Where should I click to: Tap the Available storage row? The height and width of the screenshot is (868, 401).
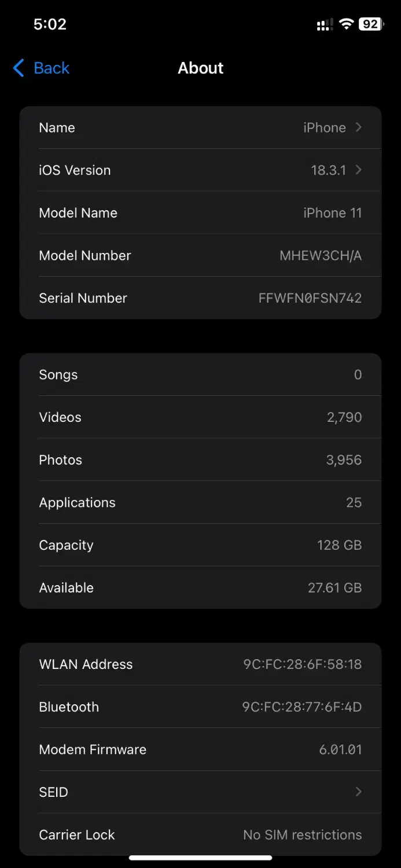[x=200, y=588]
